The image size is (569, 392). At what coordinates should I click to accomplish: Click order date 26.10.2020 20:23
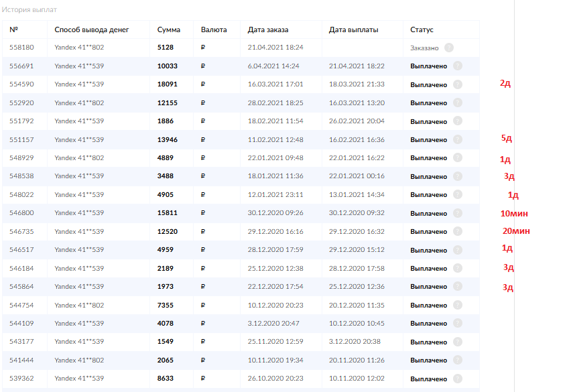[x=275, y=378]
